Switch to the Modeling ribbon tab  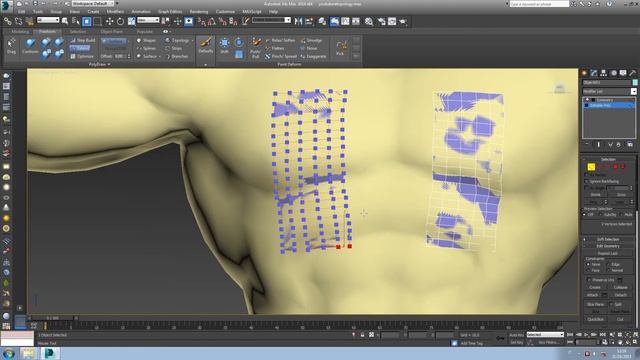pos(20,31)
